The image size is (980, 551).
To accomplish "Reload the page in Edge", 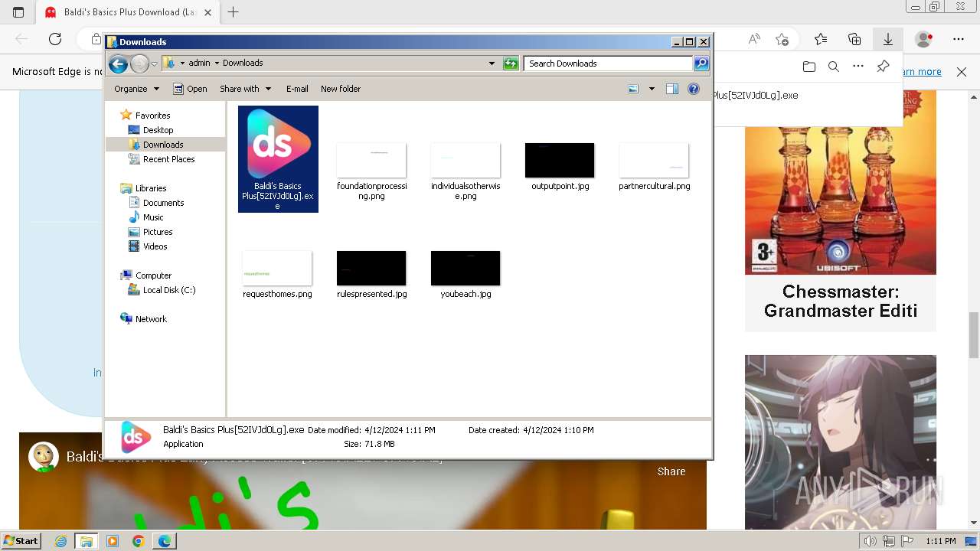I will (x=55, y=39).
